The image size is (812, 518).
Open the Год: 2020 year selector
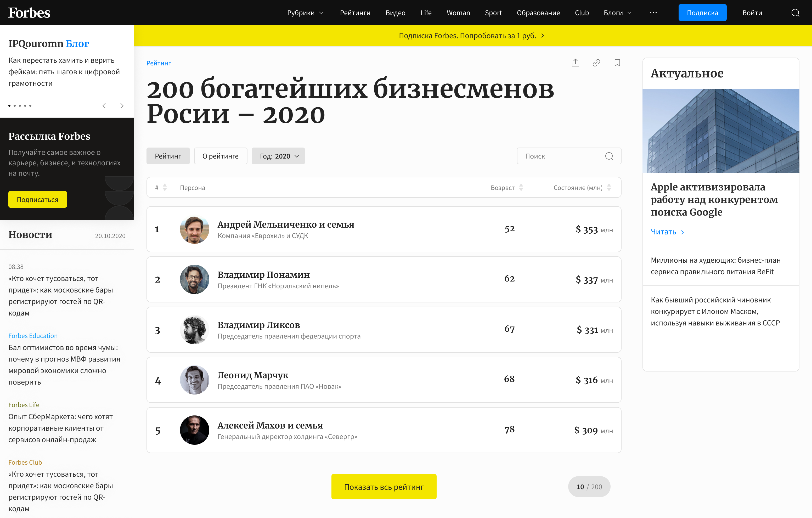pos(278,156)
